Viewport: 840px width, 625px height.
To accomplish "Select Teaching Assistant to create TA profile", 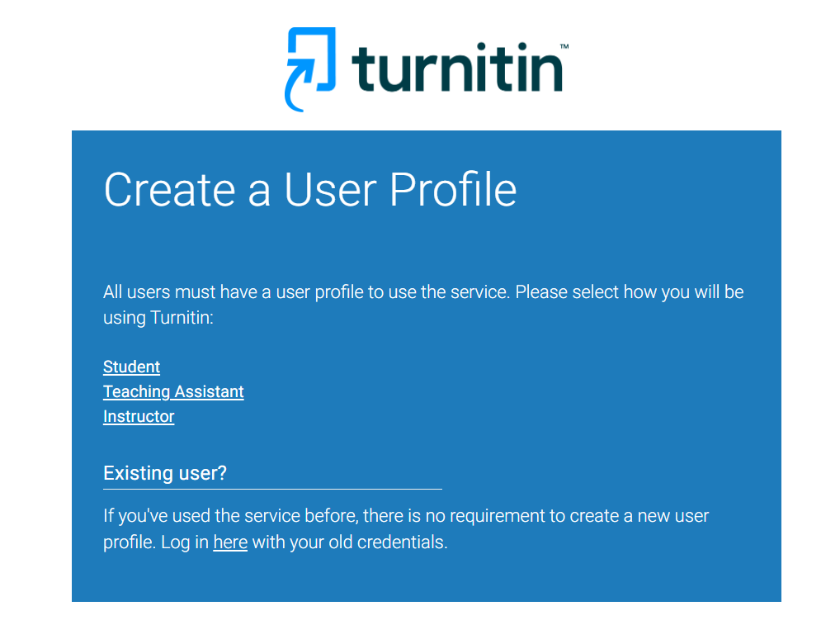I will click(x=173, y=391).
